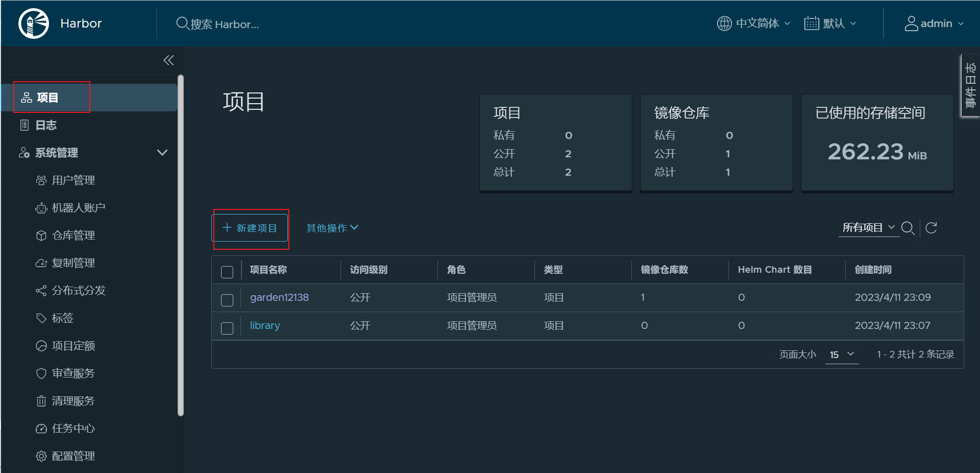The height and width of the screenshot is (473, 980).
Task: Click the 262.23 MiB storage value
Action: pos(877,152)
